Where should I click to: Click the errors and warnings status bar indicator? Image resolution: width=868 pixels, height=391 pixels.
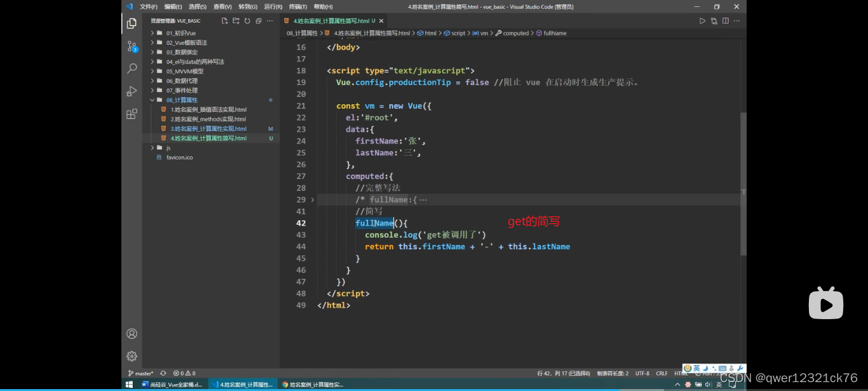tap(184, 373)
